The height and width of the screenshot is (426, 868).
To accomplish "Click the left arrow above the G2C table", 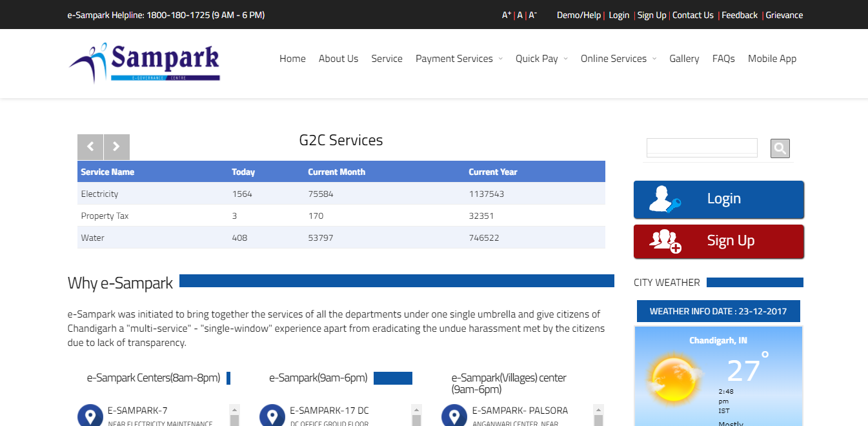I will [x=90, y=147].
